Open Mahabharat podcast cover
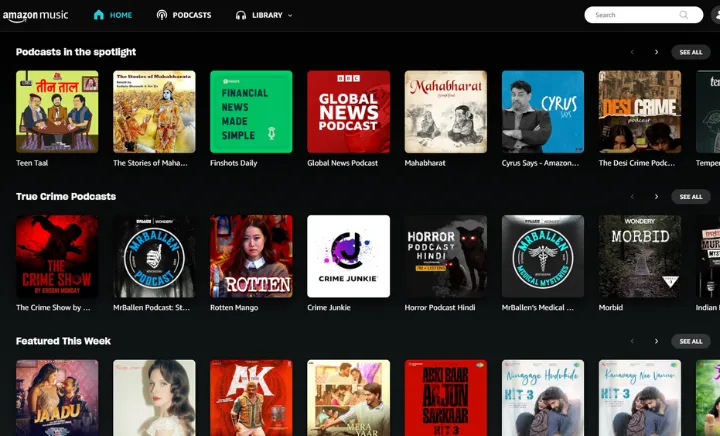720x436 pixels. [x=445, y=112]
